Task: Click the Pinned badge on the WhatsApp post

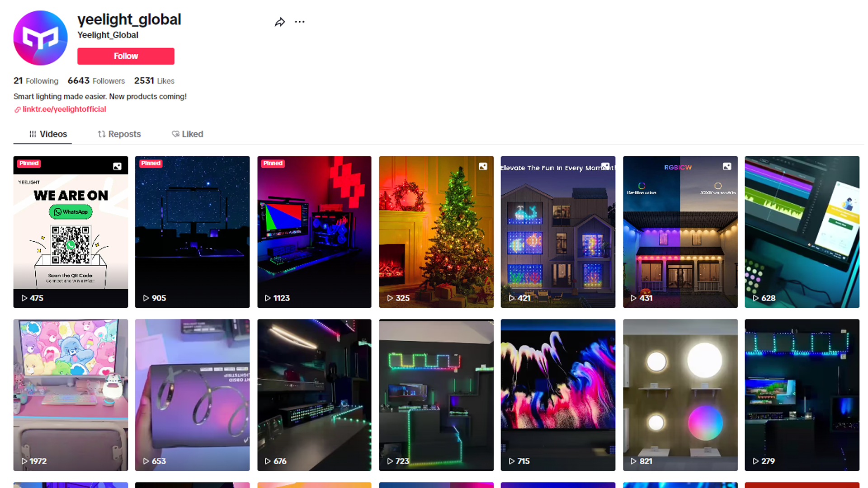Action: pos(29,164)
